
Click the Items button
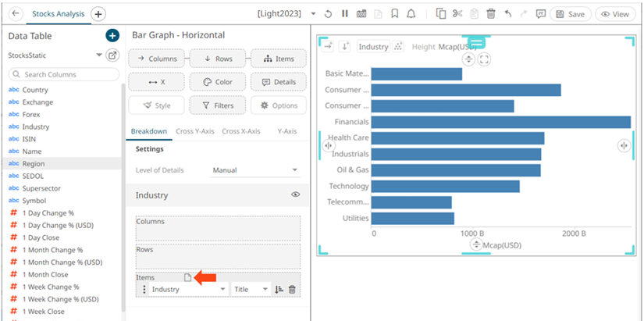pyautogui.click(x=279, y=59)
